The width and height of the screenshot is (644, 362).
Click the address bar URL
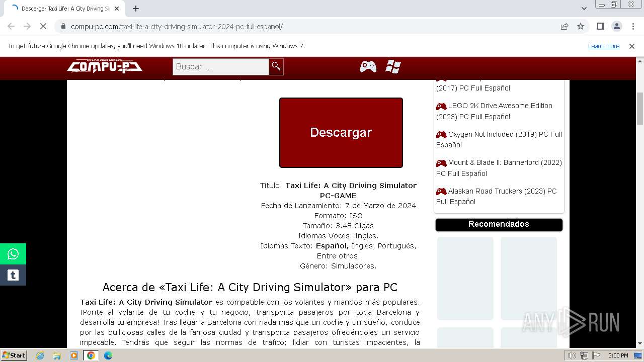tap(177, 26)
